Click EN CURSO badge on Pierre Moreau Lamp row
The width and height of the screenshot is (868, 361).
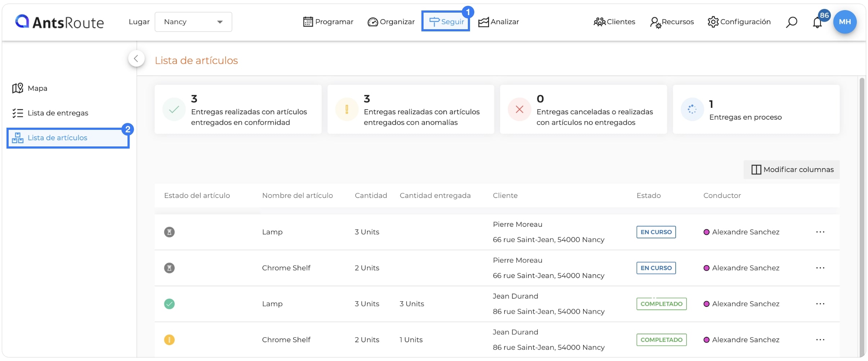(656, 232)
